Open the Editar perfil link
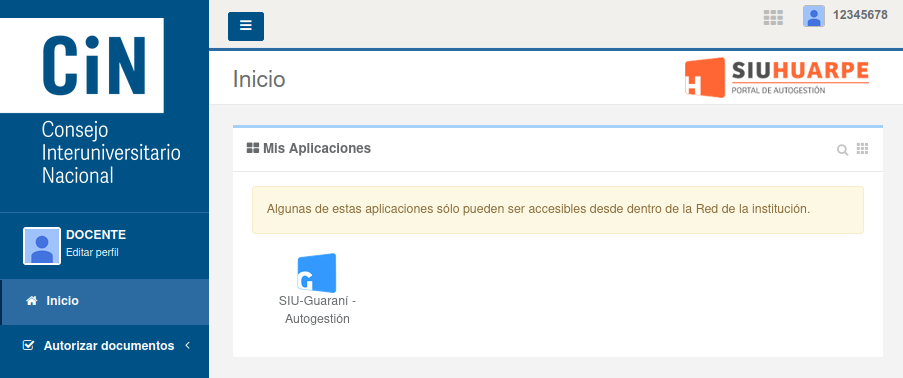This screenshot has height=378, width=903. tap(92, 252)
